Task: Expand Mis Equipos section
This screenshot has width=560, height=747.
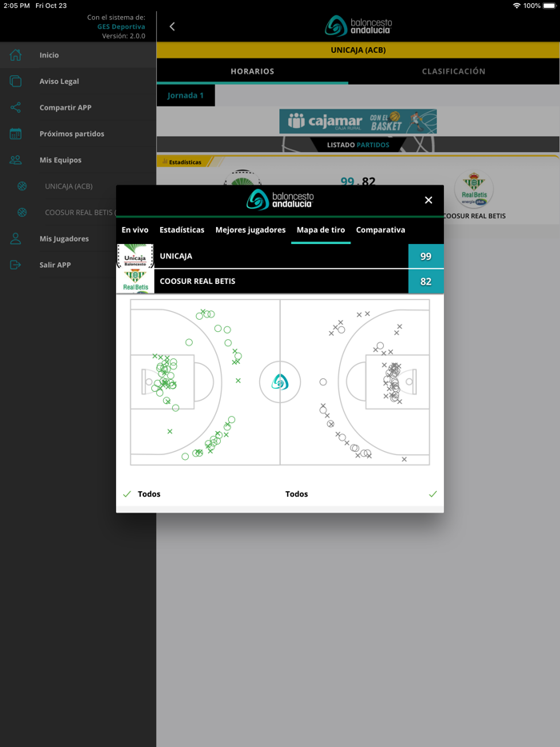Action: click(78, 160)
